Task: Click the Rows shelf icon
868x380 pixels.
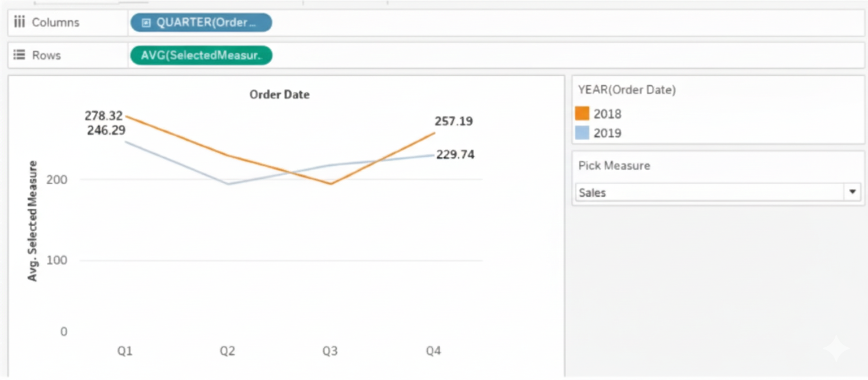Action: coord(20,55)
